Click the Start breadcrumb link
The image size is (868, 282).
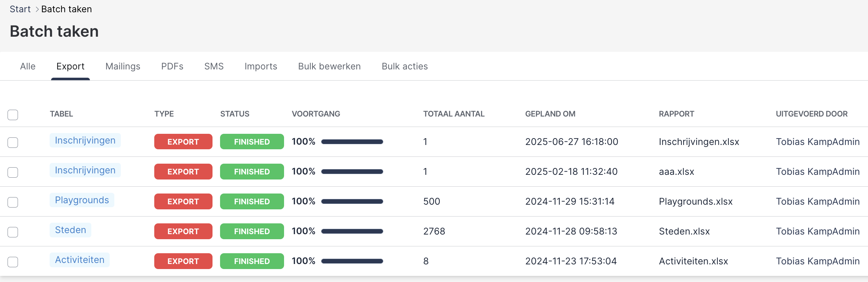pyautogui.click(x=20, y=9)
